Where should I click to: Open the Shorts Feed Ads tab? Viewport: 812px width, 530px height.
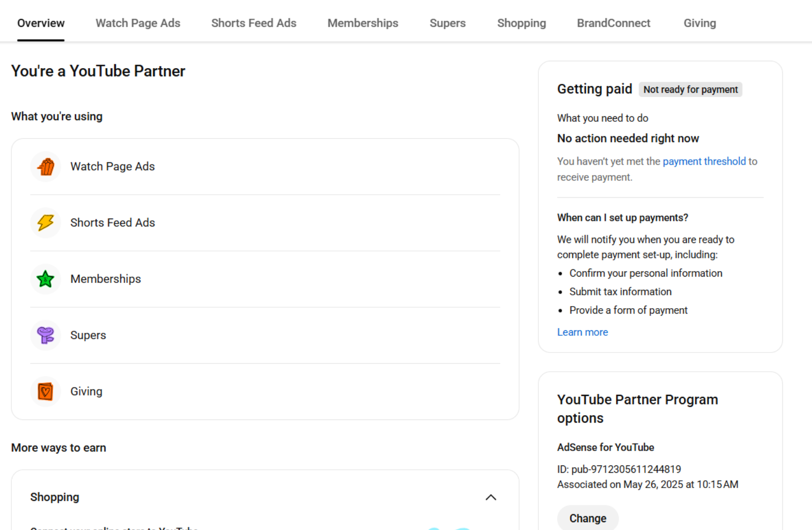click(253, 23)
